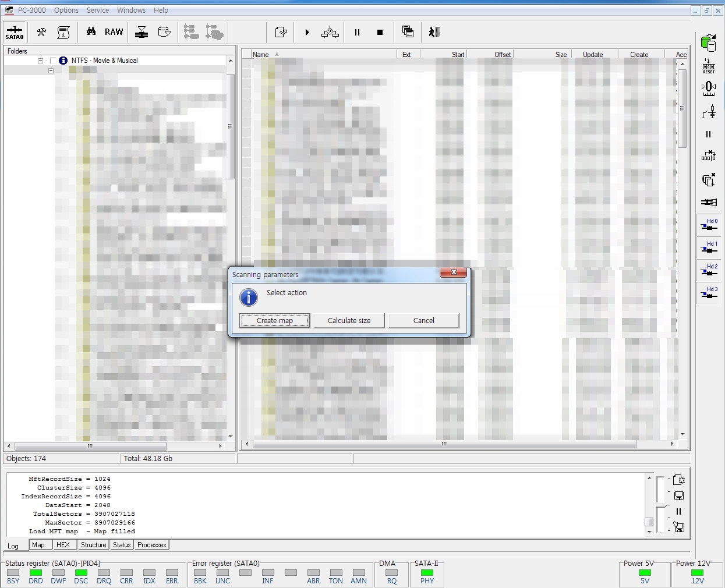Click the log pane scroll down arrow
Image resolution: width=725 pixels, height=588 pixels.
point(649,532)
